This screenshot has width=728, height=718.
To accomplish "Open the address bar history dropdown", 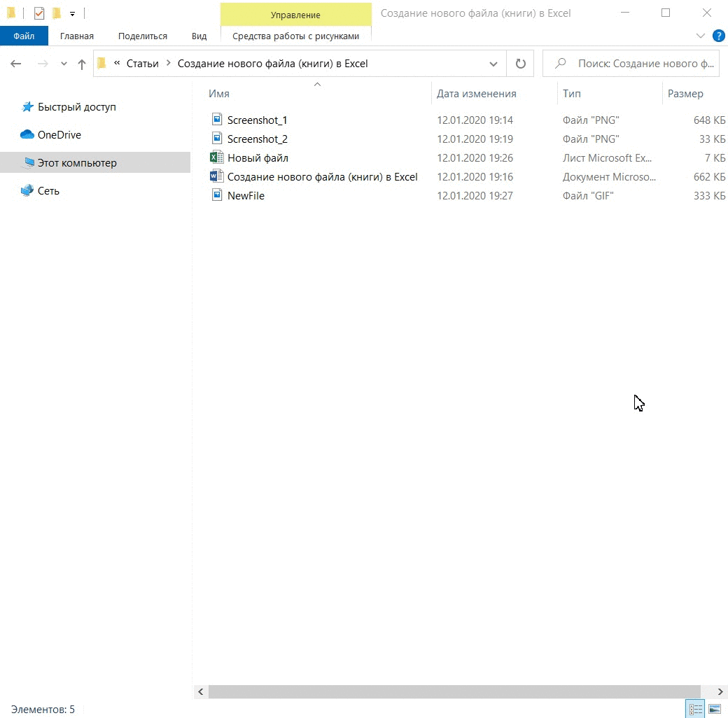I will pos(493,64).
